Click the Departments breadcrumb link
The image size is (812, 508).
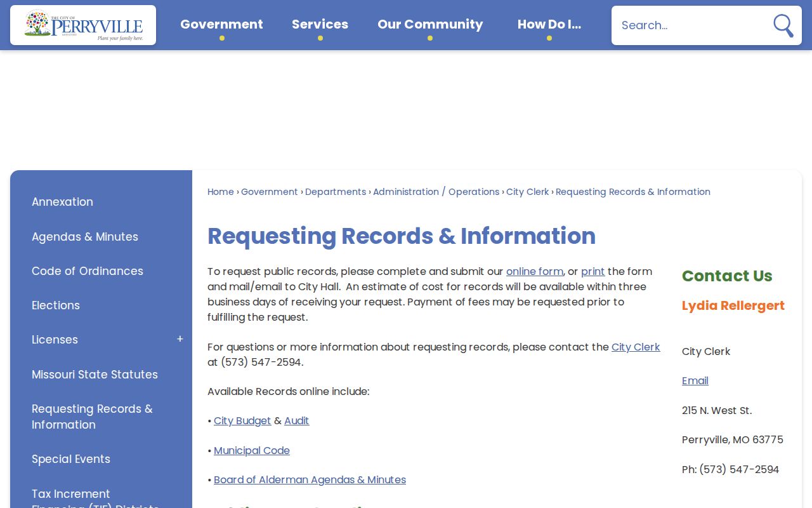pyautogui.click(x=336, y=192)
